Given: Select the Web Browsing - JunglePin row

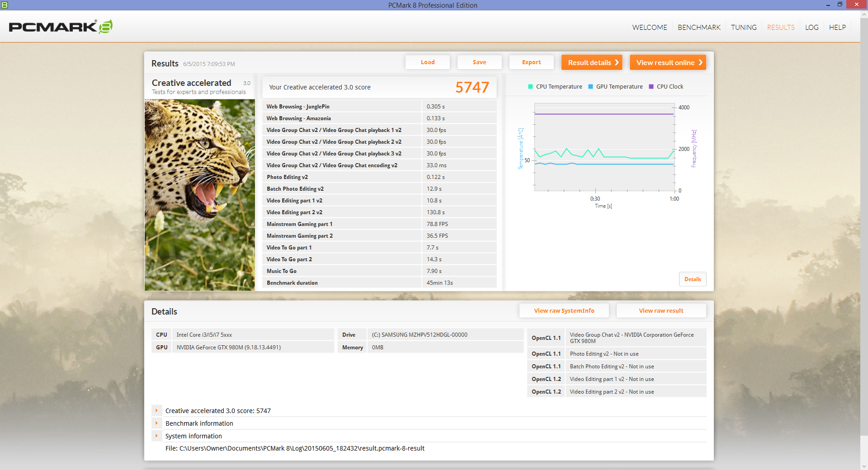Looking at the screenshot, I should (379, 107).
